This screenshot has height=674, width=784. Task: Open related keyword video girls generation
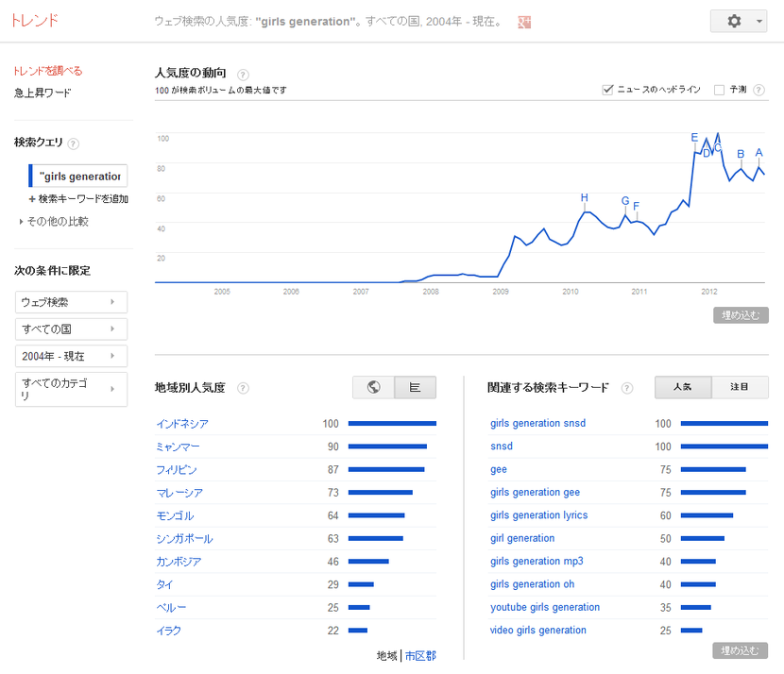coord(538,630)
